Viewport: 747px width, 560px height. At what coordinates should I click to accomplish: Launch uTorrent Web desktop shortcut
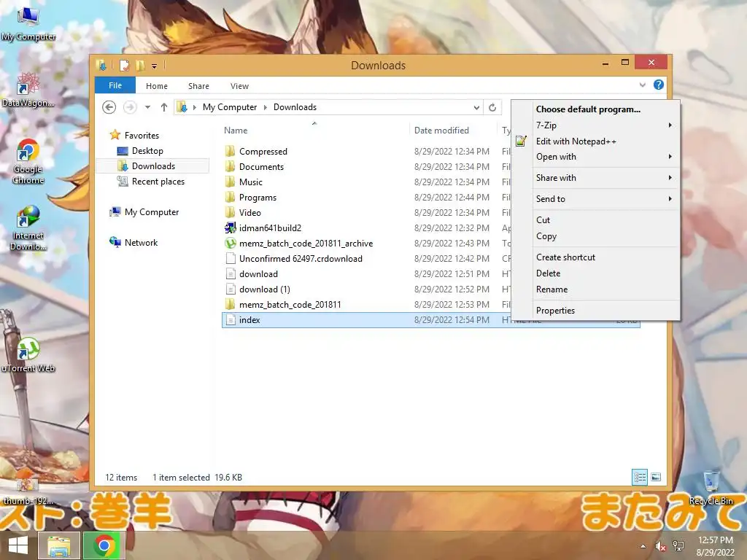(28, 355)
